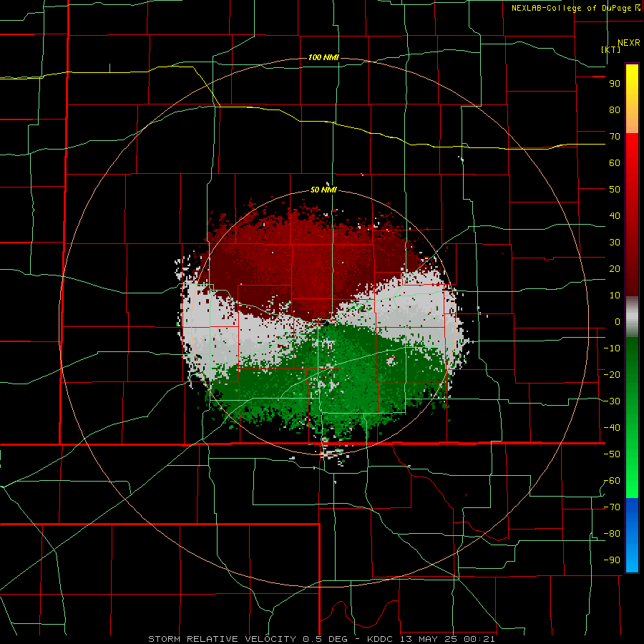
Task: Click the 10 value on velocity scale
Action: tap(615, 296)
